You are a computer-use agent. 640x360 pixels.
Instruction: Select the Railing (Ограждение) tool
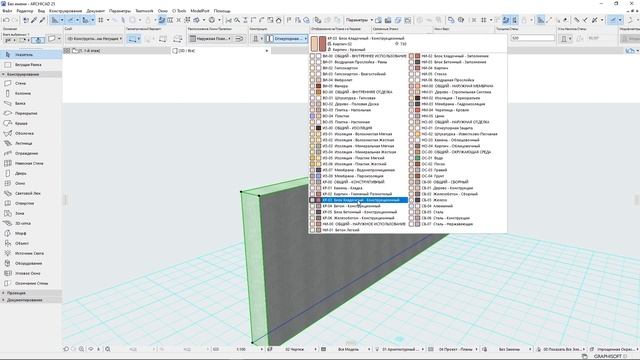click(31, 153)
